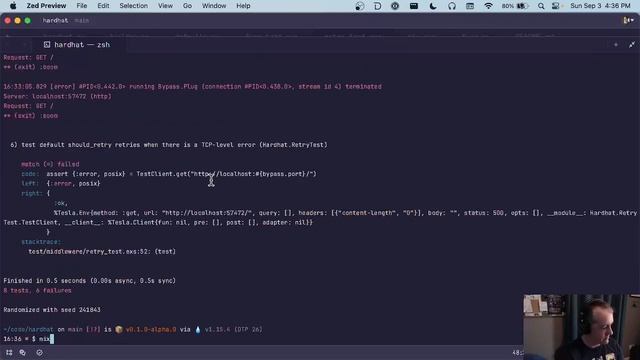Image resolution: width=640 pixels, height=360 pixels.
Task: Click the 'Finished in 0.5 seconds' line
Action: [89, 281]
